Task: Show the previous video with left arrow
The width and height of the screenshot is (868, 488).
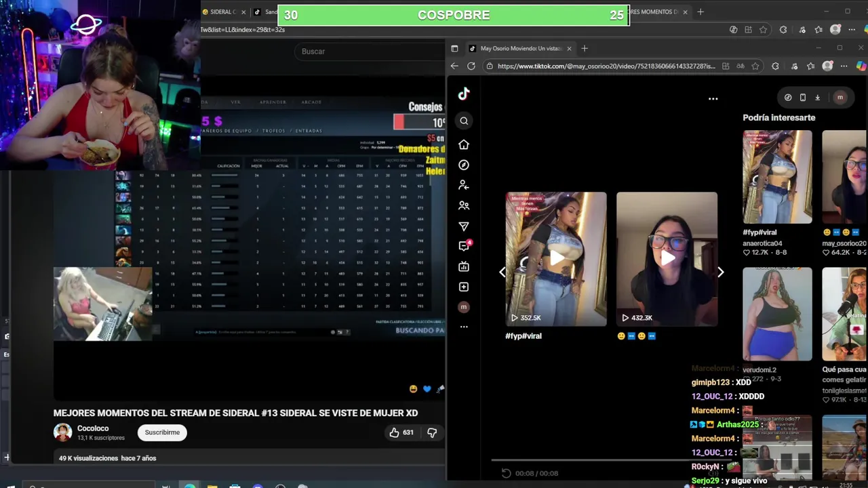Action: click(x=502, y=272)
